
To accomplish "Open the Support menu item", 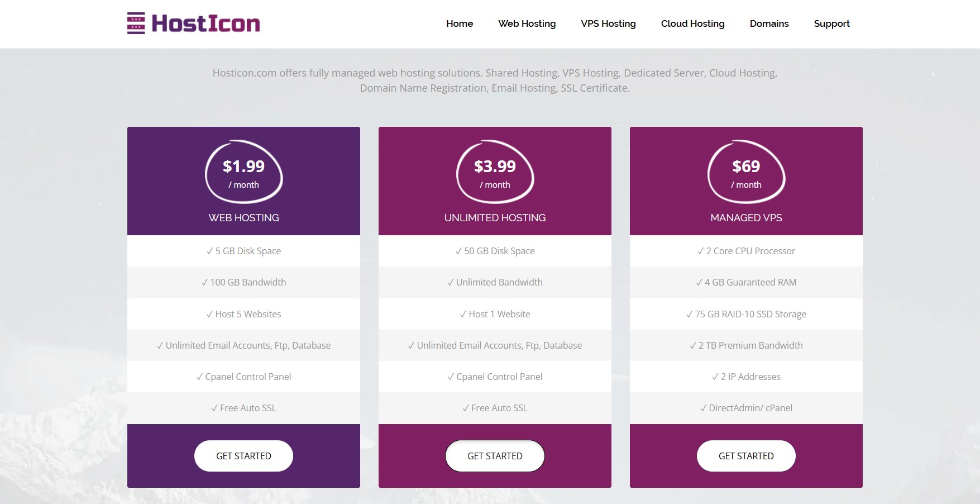I will point(831,23).
